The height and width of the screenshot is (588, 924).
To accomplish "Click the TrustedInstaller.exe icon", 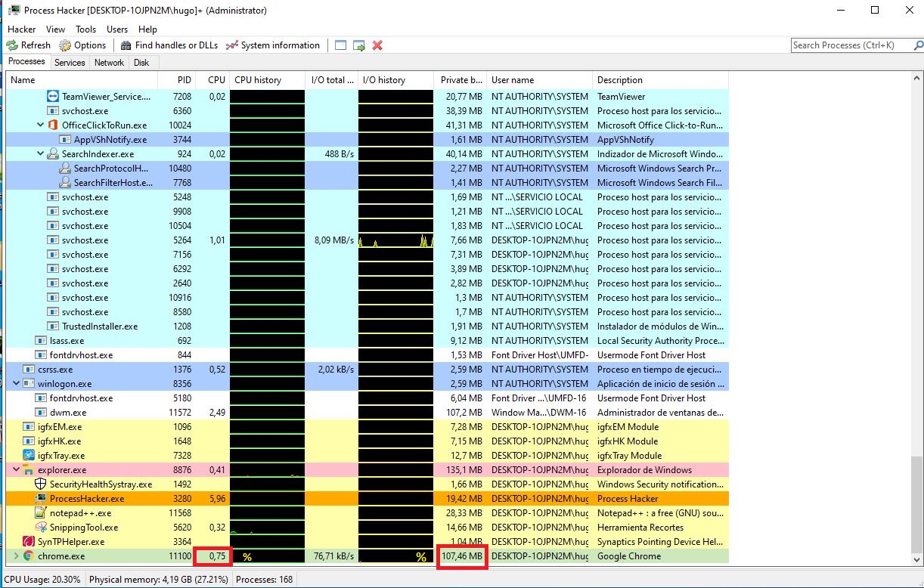I will (x=53, y=326).
